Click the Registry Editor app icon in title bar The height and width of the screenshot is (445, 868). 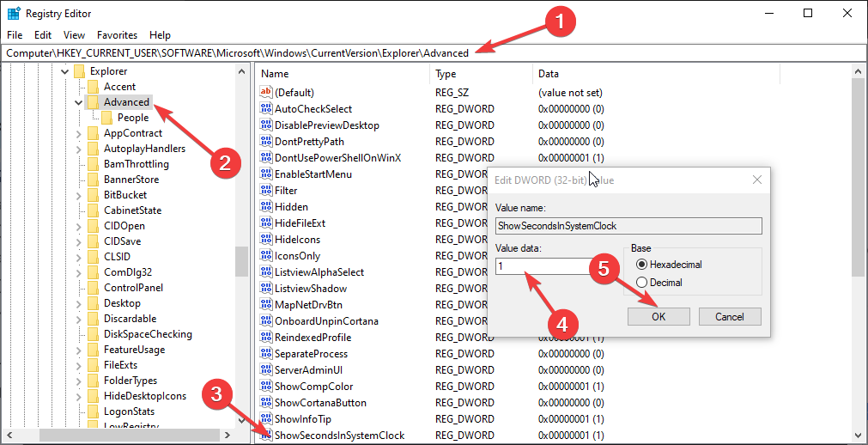(14, 13)
